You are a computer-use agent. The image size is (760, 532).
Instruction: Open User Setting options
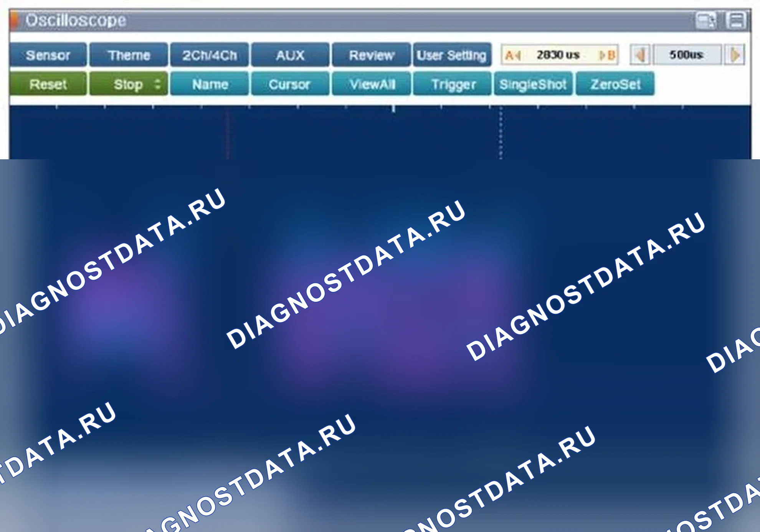click(452, 55)
